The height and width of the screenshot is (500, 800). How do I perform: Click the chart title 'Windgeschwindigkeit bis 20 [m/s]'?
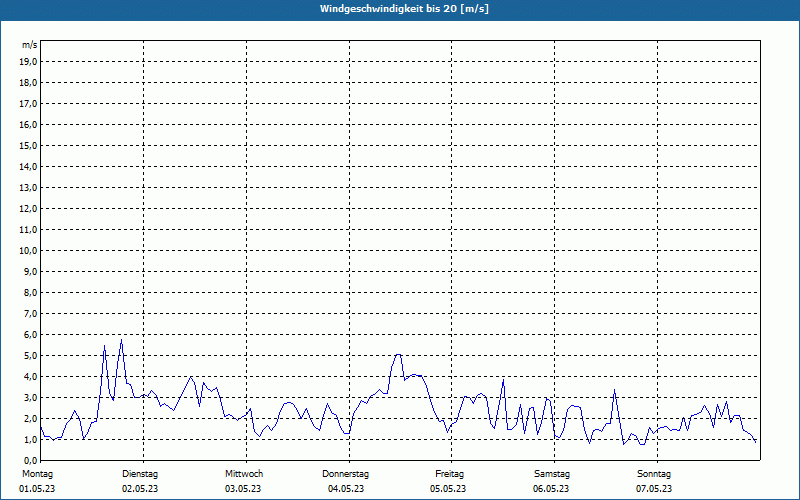[x=404, y=9]
